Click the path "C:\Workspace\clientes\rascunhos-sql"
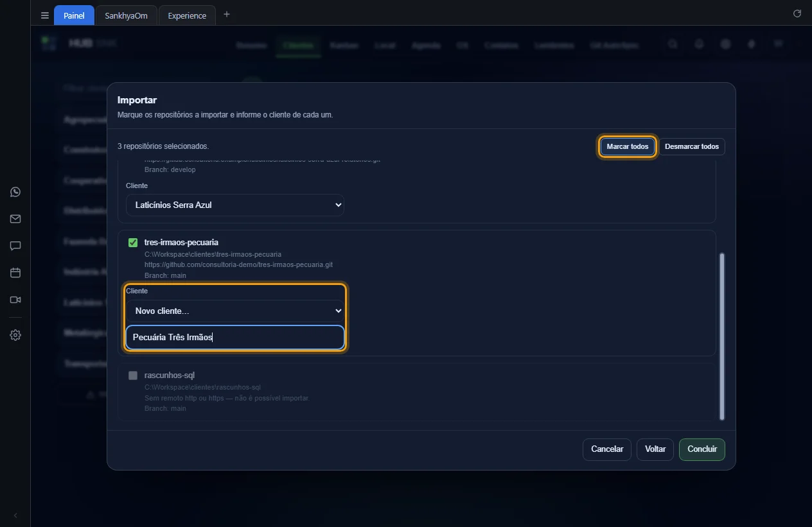Viewport: 812px width, 527px height. click(202, 387)
